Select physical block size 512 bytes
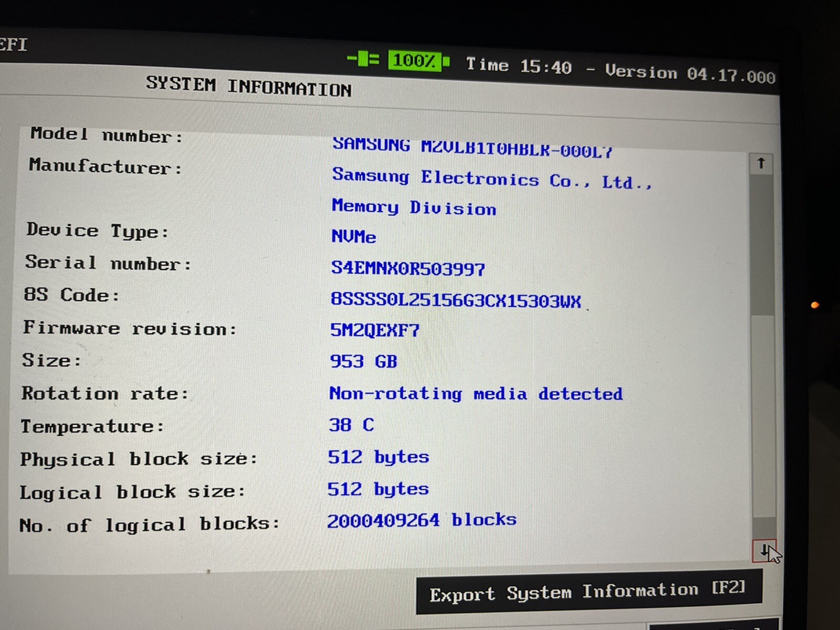Viewport: 840px width, 630px height. pyautogui.click(x=378, y=457)
